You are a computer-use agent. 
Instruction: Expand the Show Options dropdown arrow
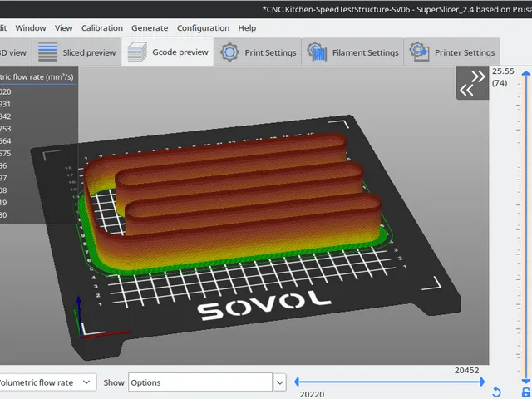click(279, 382)
